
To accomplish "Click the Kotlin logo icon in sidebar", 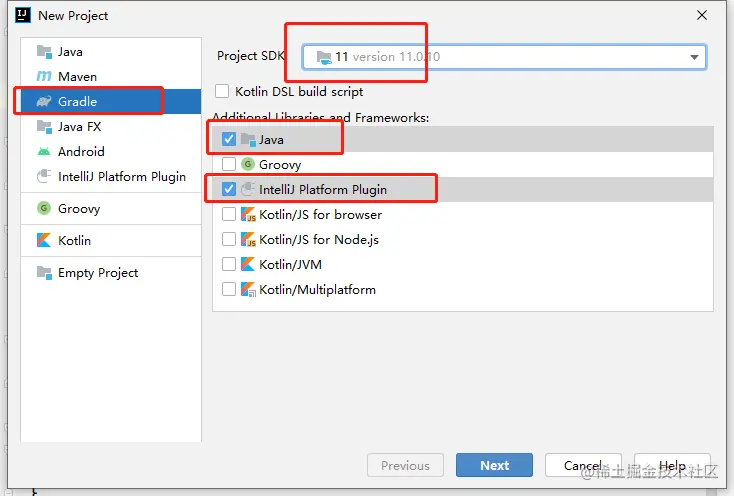I will click(44, 240).
